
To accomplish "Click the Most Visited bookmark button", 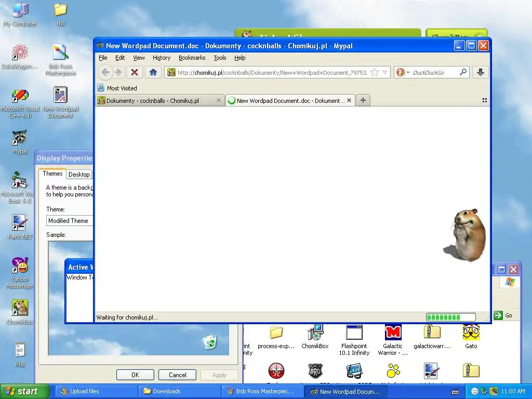I will pyautogui.click(x=117, y=88).
